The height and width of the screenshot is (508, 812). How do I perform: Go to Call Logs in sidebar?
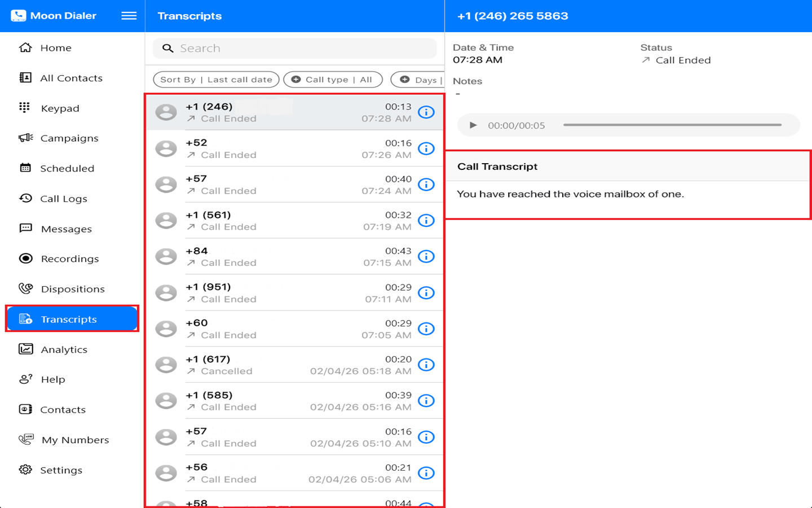(63, 199)
